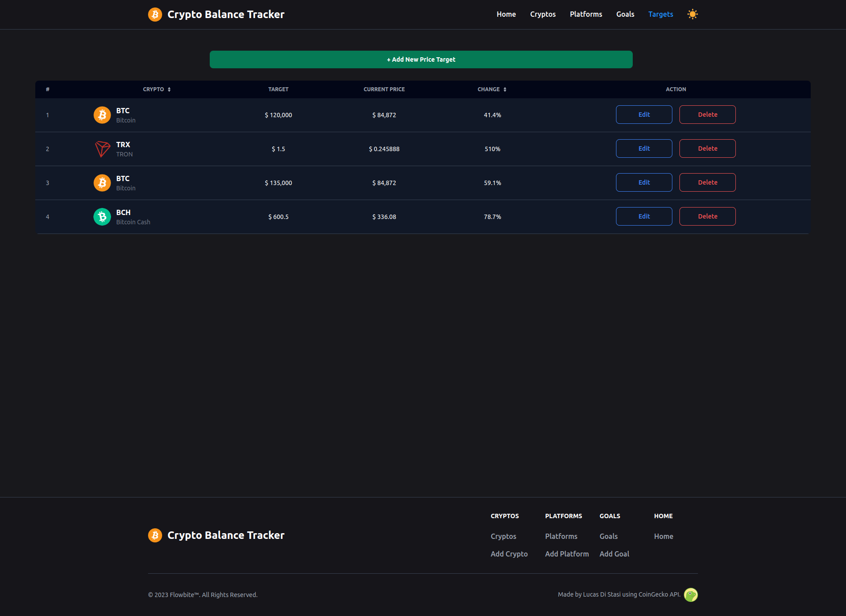Click the TRX TRON crypto name

[124, 149]
